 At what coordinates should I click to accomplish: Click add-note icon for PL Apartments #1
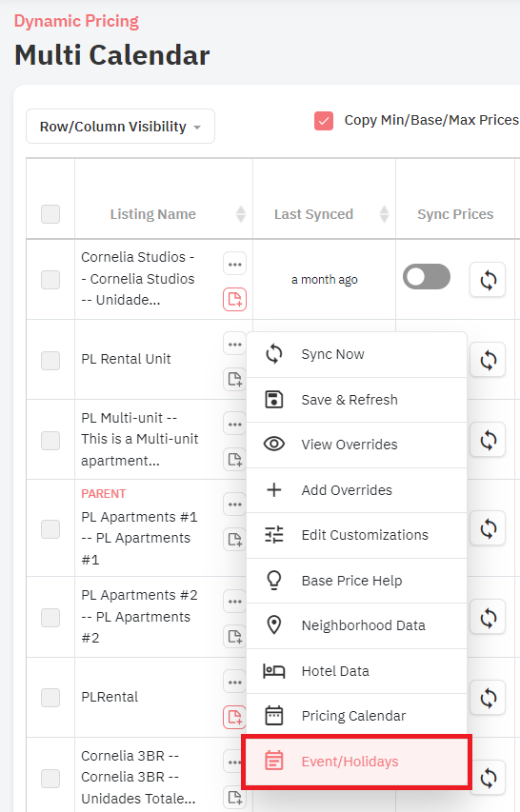pyautogui.click(x=234, y=540)
